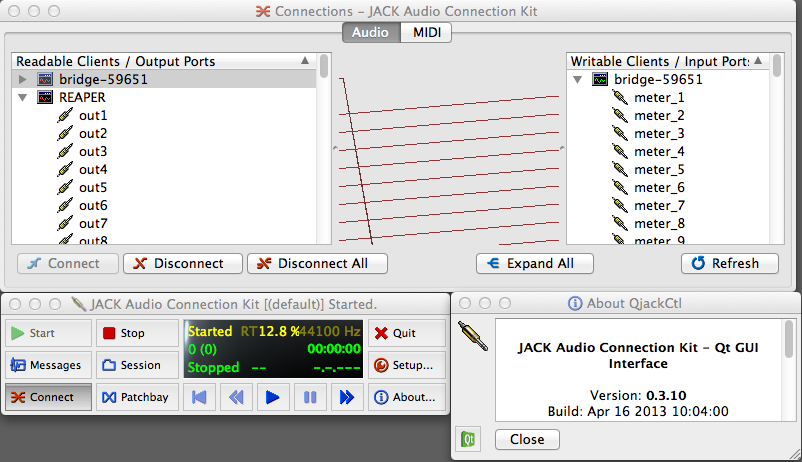Click REAPER client monitor icon
The width and height of the screenshot is (802, 462).
pos(45,97)
